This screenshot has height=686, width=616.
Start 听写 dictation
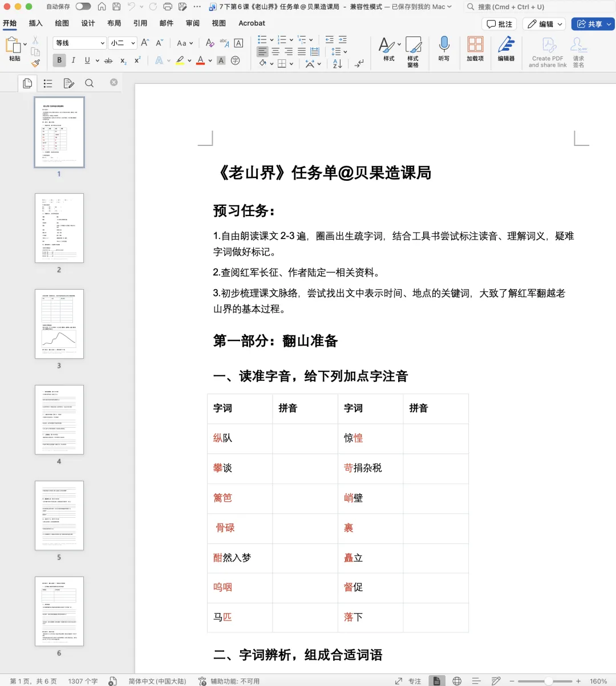click(444, 49)
